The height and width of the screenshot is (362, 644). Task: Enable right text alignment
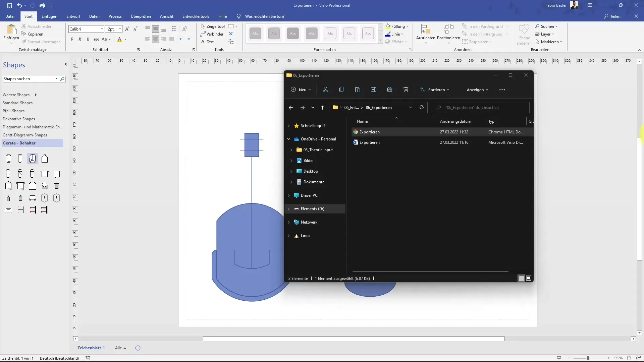[x=164, y=39]
